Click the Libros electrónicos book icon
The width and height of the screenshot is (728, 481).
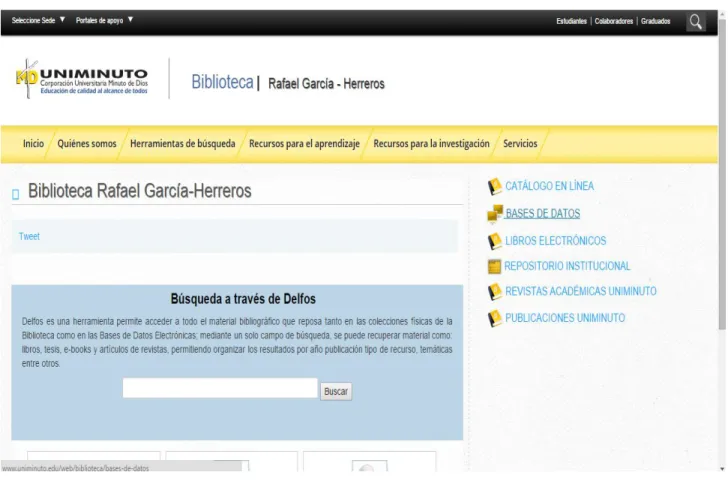click(x=494, y=241)
